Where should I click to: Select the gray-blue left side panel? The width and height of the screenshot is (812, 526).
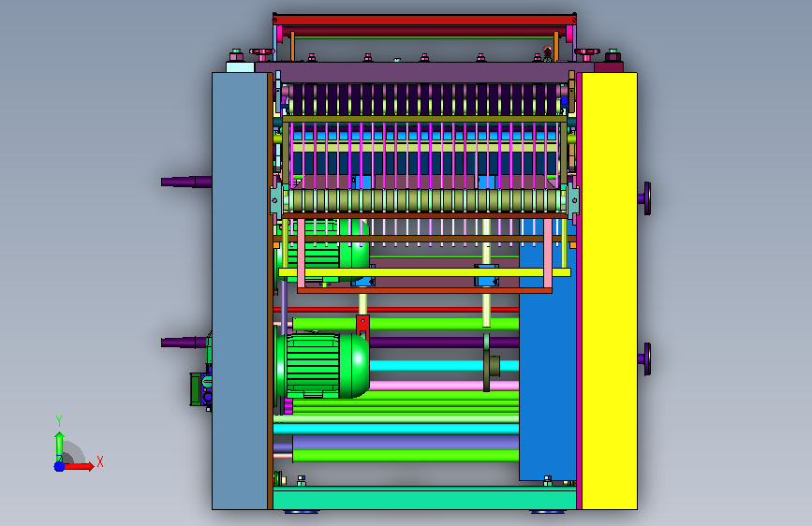click(x=240, y=290)
